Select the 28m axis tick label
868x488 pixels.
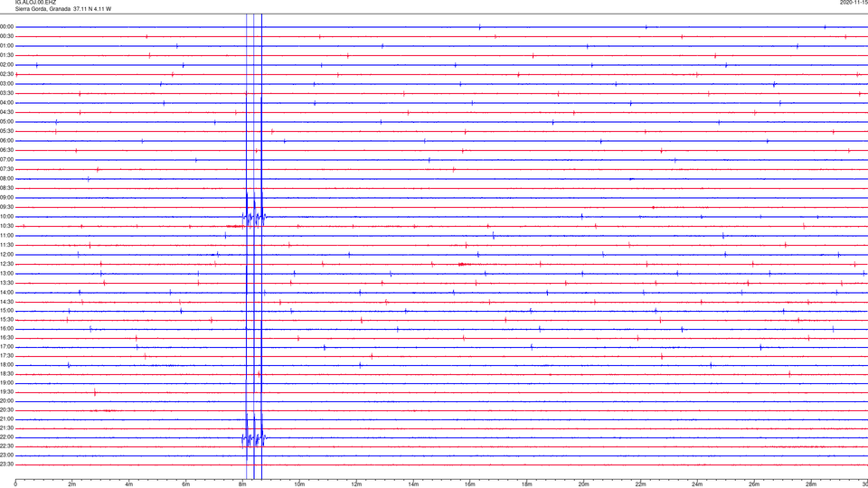pos(811,484)
